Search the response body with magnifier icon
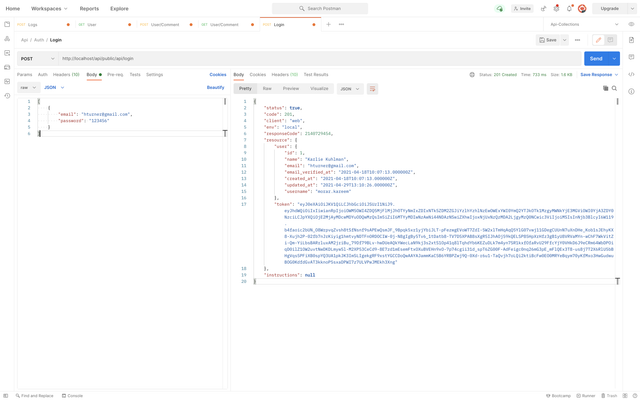Screen dimensions: 640x400 point(614,88)
